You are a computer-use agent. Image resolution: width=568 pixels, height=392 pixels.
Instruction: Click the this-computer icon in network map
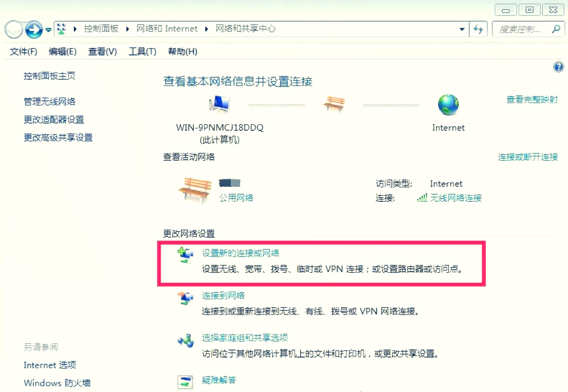click(220, 104)
